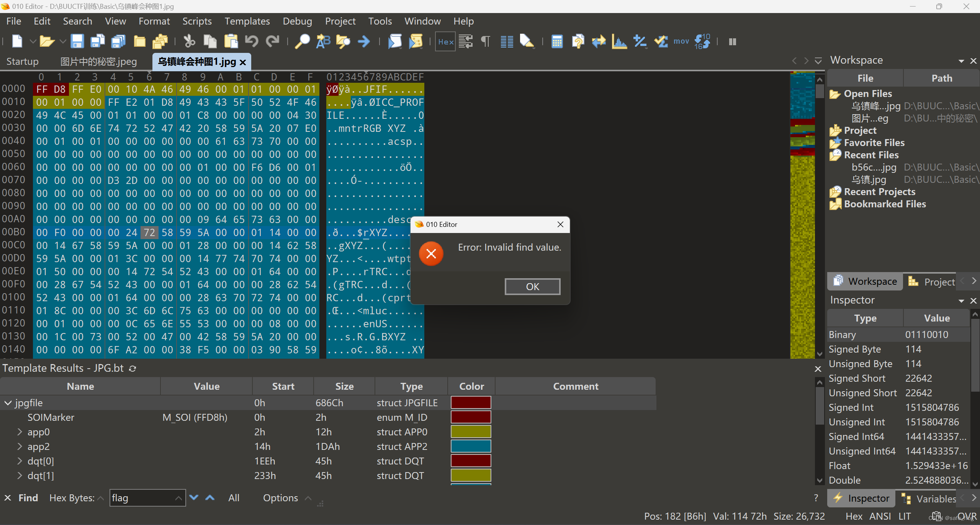Open the Open-file dropdown arrow
980x525 pixels.
point(63,41)
